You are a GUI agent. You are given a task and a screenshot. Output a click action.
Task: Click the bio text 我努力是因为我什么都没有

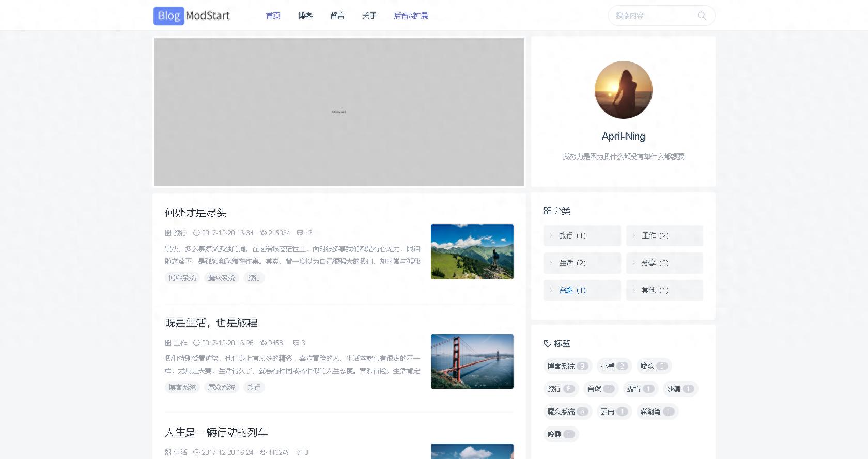[x=623, y=156]
